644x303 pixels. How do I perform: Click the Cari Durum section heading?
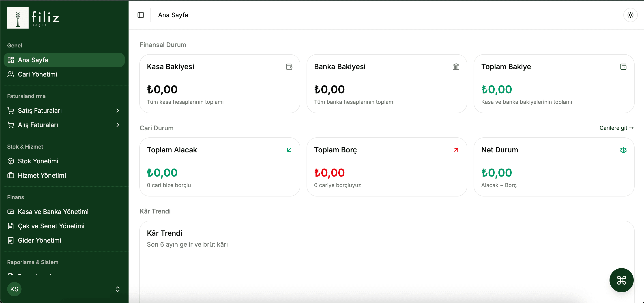[157, 128]
